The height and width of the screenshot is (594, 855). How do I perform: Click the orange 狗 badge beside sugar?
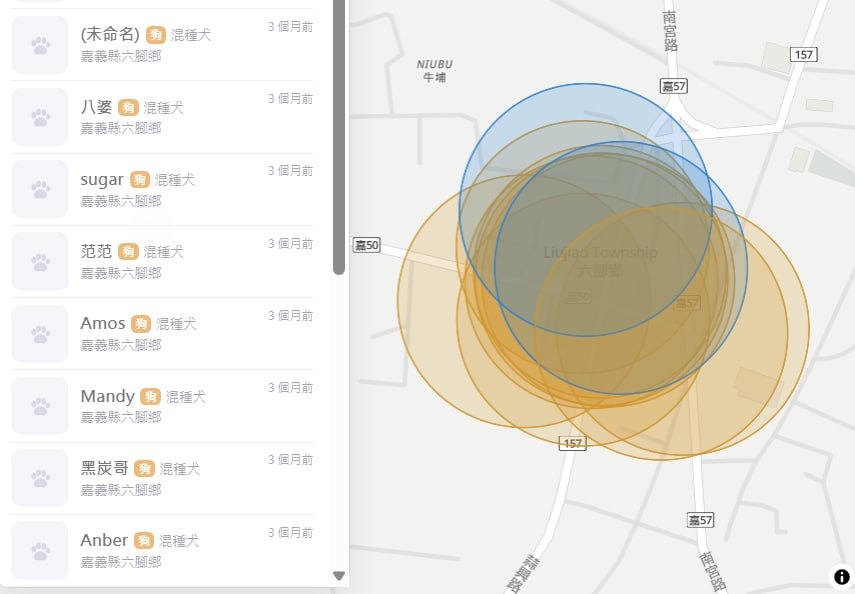tap(140, 179)
